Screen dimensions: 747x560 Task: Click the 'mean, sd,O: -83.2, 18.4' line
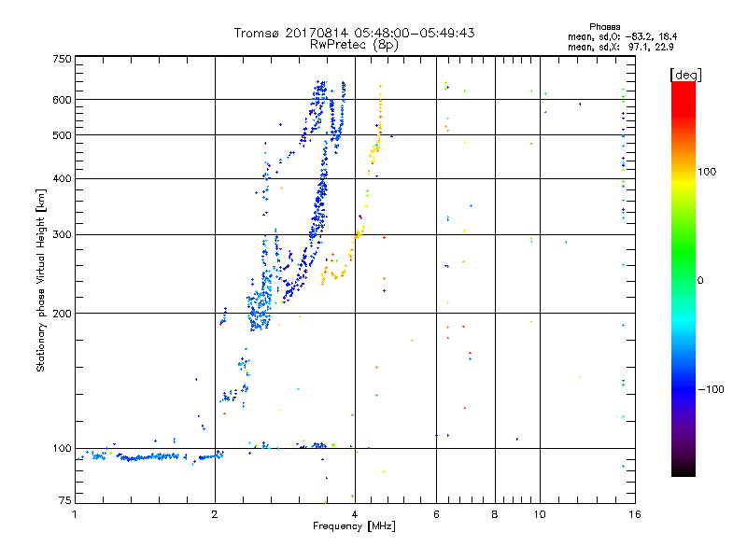pos(622,36)
